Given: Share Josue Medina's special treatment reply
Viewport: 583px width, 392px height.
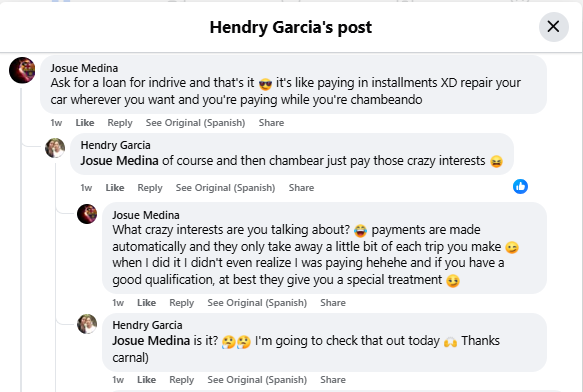Looking at the screenshot, I should point(333,303).
